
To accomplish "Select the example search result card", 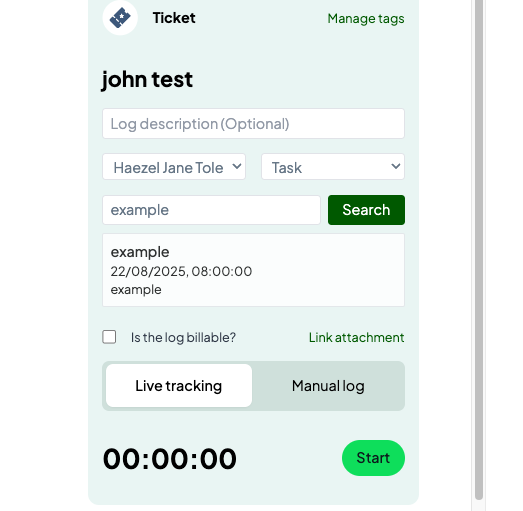I will click(253, 270).
